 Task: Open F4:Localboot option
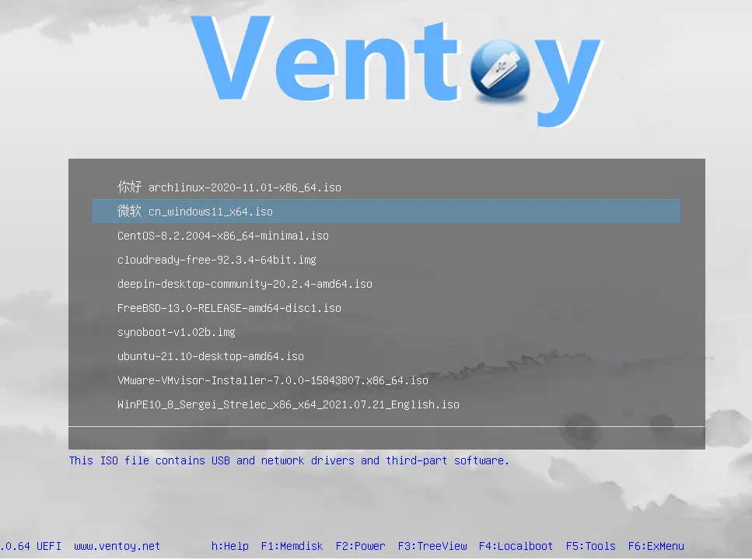point(516,546)
